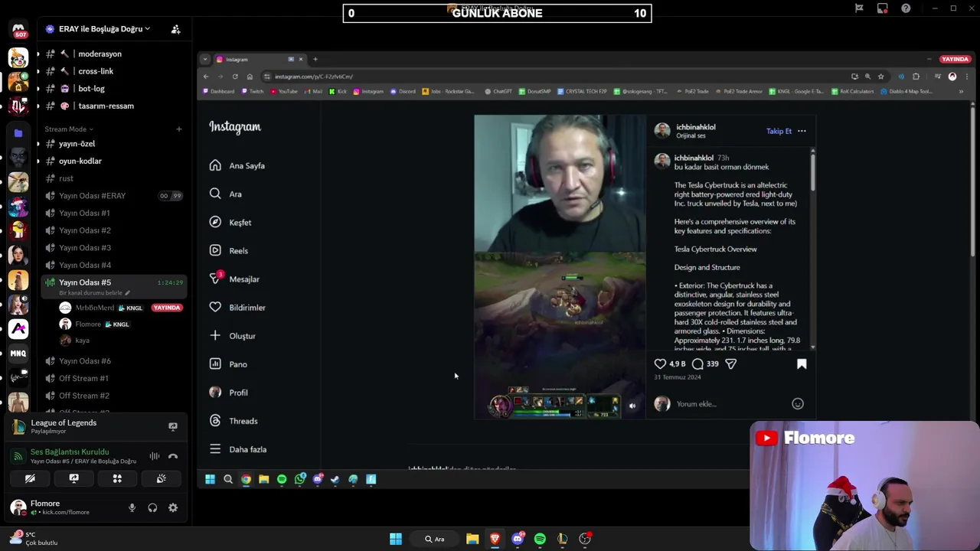
Task: Join voice channel Off Stream #1
Action: click(x=113, y=378)
